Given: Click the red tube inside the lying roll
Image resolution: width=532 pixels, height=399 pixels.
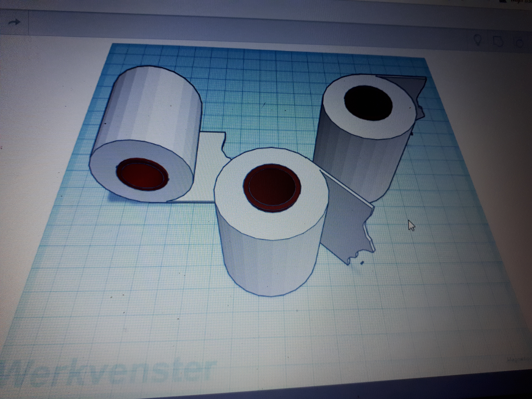Looking at the screenshot, I should click(142, 174).
